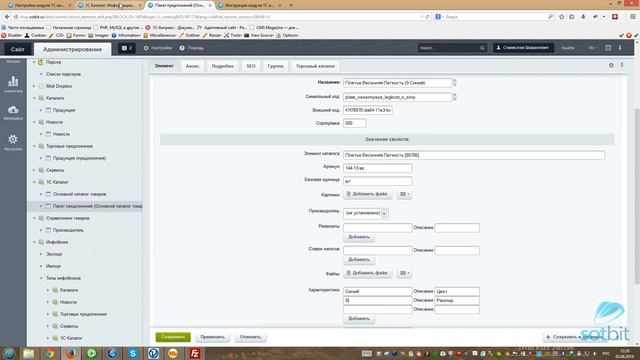
Task: Open the menu dropdown next to Картинки file button
Action: [404, 194]
